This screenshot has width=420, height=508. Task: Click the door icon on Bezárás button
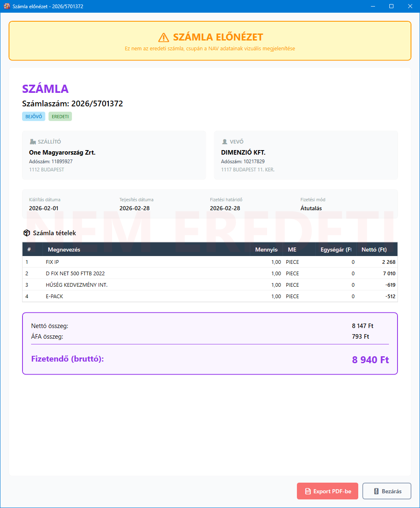pyautogui.click(x=376, y=491)
